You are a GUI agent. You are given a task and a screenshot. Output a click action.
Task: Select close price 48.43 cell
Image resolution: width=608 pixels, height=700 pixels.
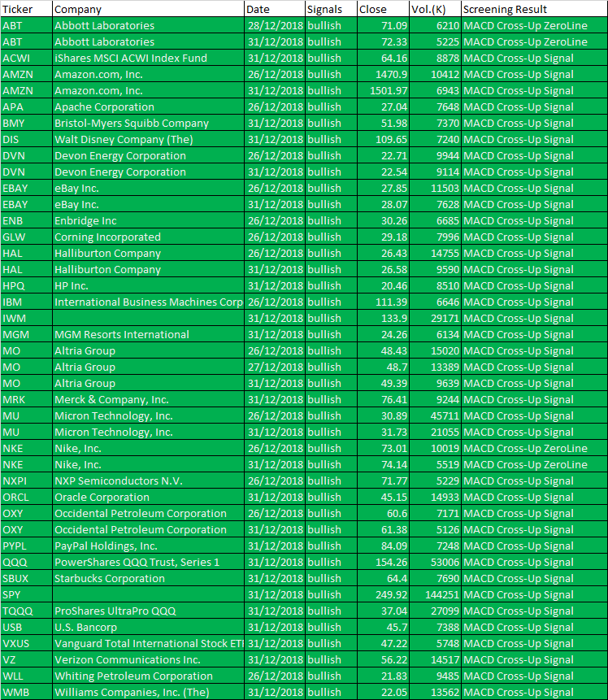[383, 351]
